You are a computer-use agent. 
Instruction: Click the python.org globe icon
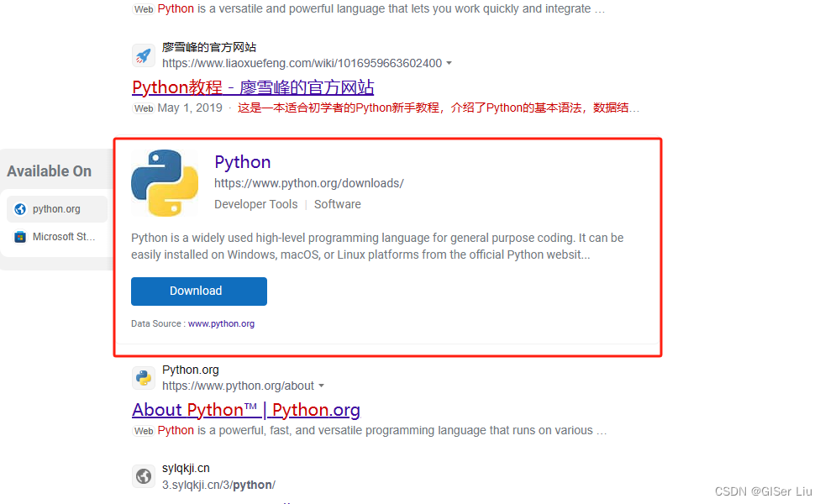point(20,209)
